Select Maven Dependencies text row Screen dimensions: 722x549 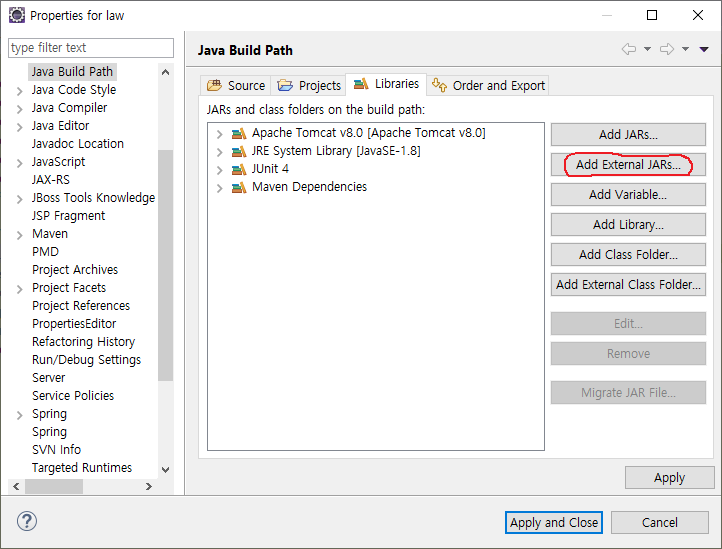tap(309, 187)
